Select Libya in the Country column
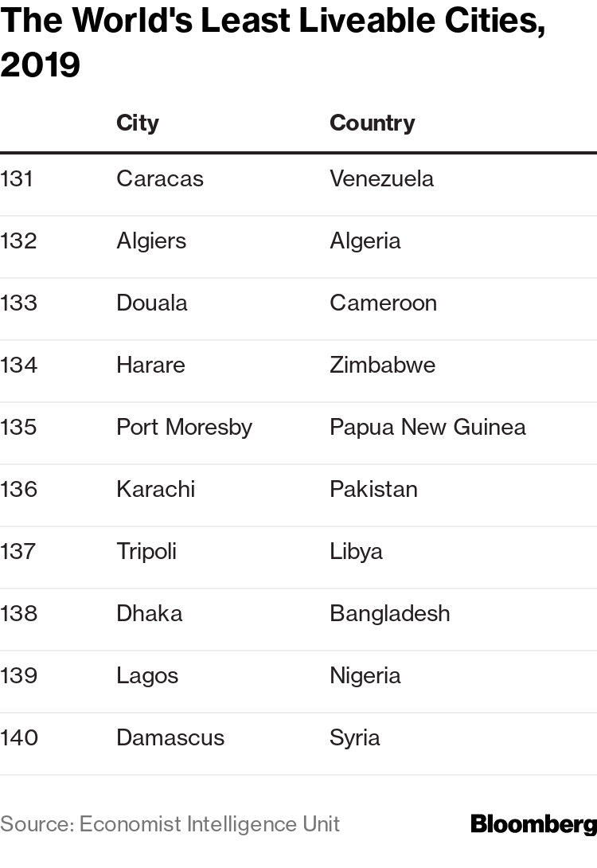The width and height of the screenshot is (597, 868). coord(356,552)
